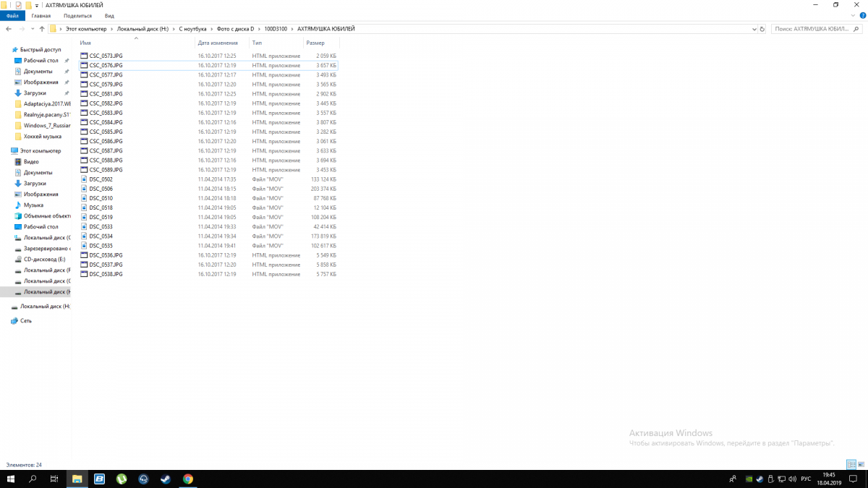Open uTorrent from taskbar
The height and width of the screenshot is (488, 868).
(122, 479)
